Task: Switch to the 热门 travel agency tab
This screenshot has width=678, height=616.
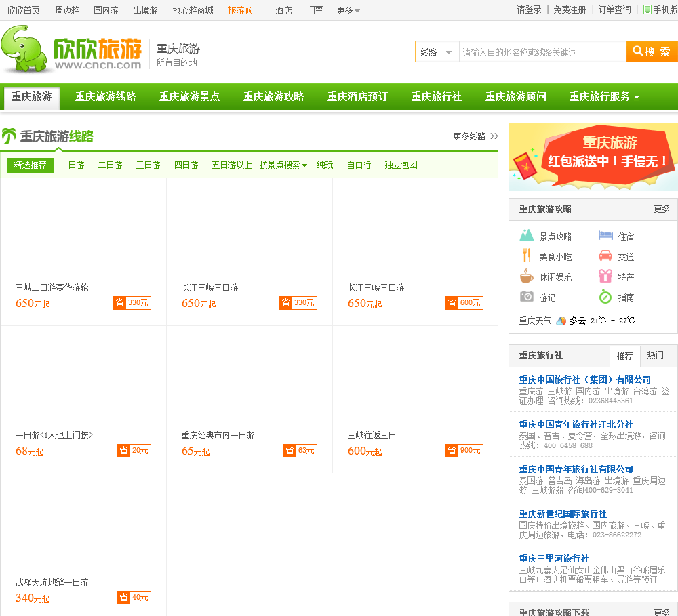Action: point(655,355)
